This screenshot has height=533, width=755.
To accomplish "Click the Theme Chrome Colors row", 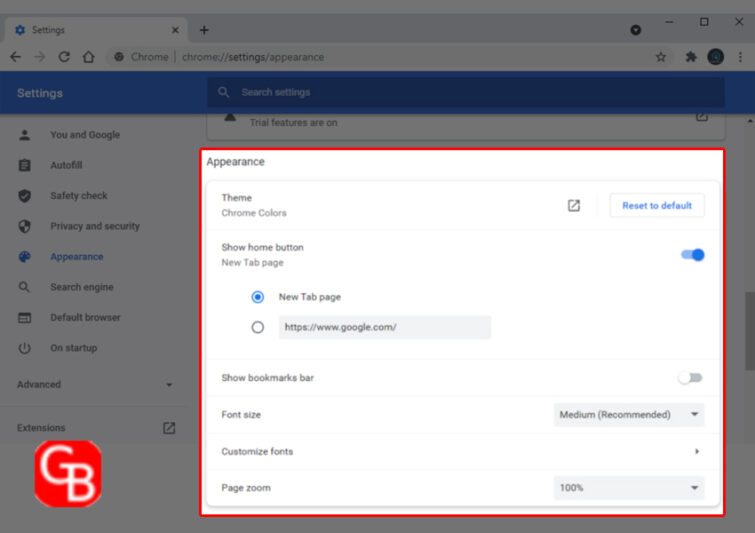I will tap(463, 206).
